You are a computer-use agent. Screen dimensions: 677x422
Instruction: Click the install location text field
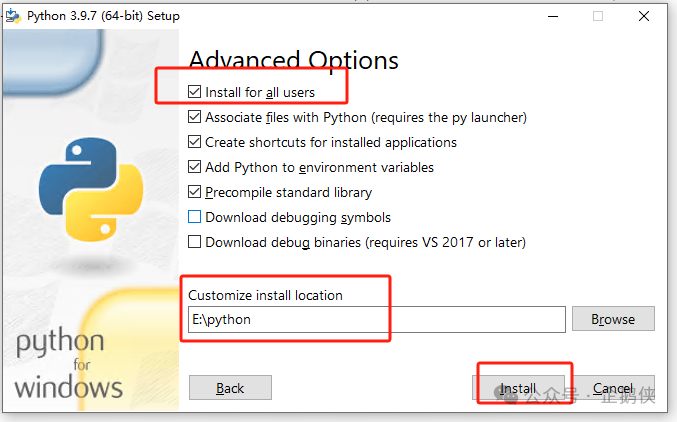tap(376, 320)
